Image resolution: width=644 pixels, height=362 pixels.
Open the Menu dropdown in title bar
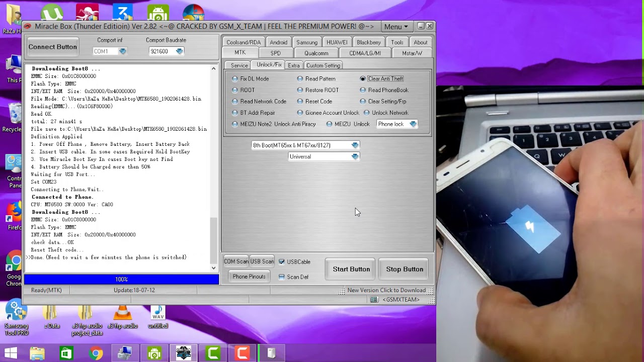[395, 27]
